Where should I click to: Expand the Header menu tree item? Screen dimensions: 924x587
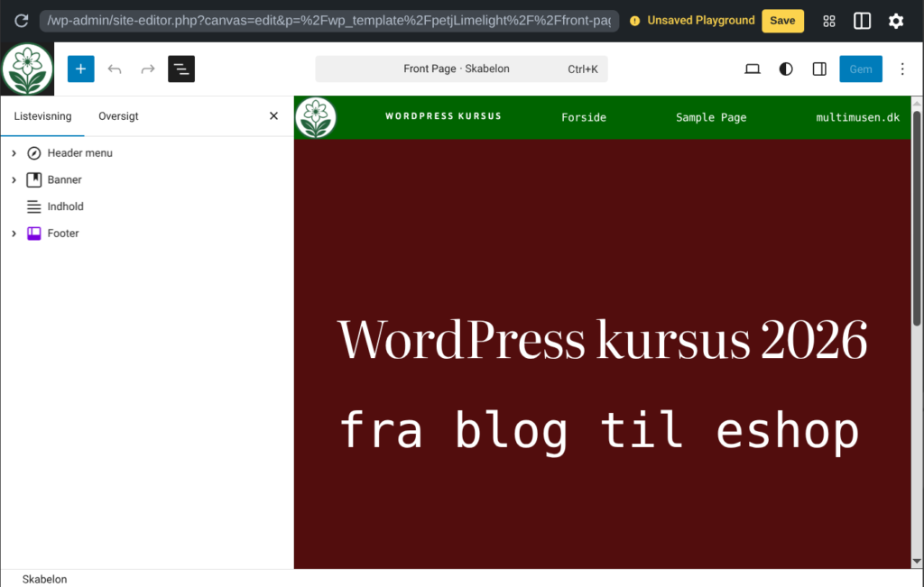coord(14,153)
